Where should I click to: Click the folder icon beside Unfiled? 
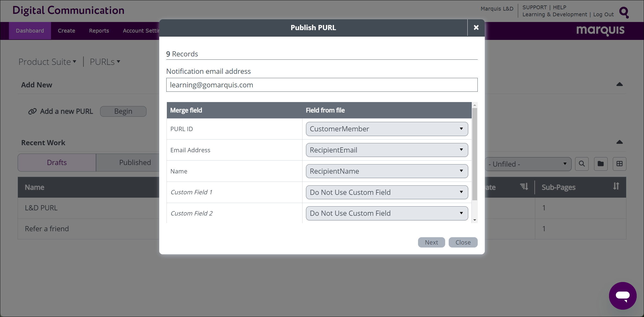pyautogui.click(x=601, y=164)
